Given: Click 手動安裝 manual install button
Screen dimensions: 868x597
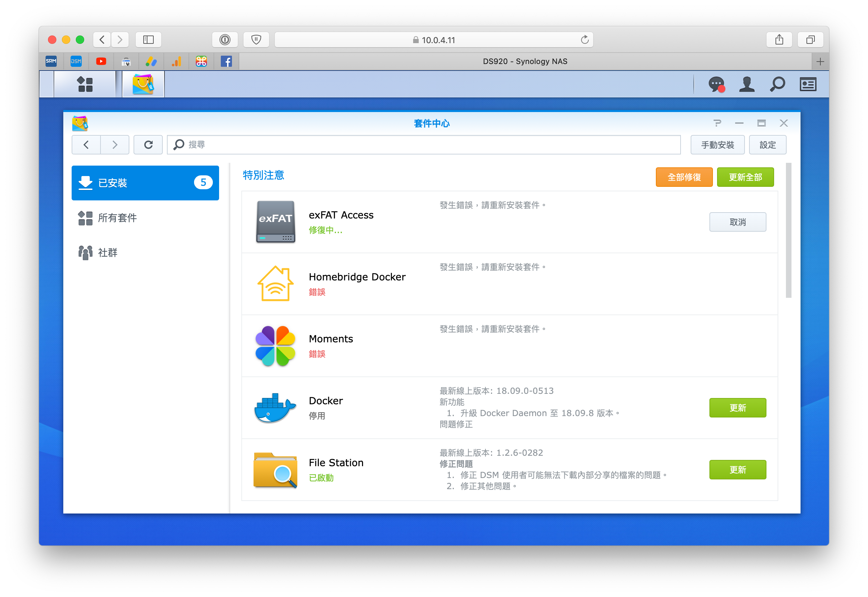Looking at the screenshot, I should 717,145.
